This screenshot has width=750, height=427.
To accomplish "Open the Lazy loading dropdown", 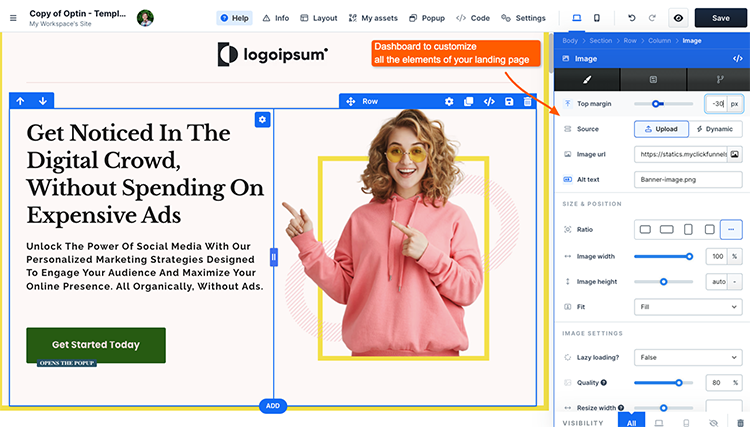I will pyautogui.click(x=688, y=357).
